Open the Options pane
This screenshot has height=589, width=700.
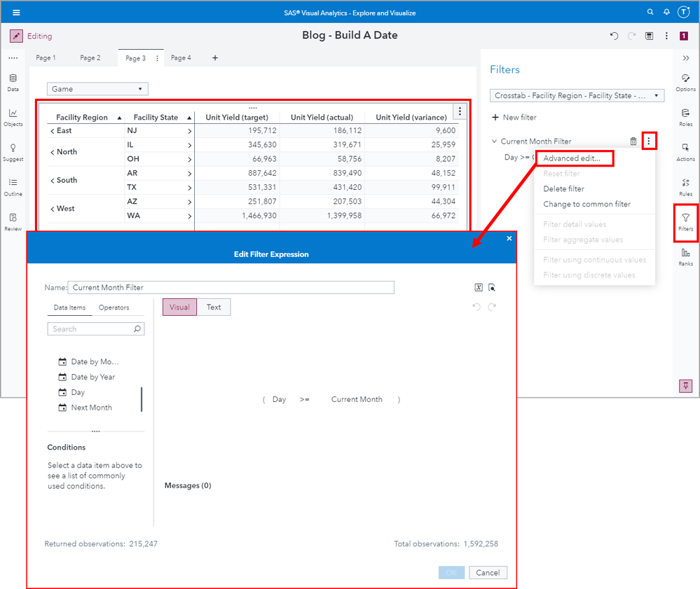pos(686,83)
